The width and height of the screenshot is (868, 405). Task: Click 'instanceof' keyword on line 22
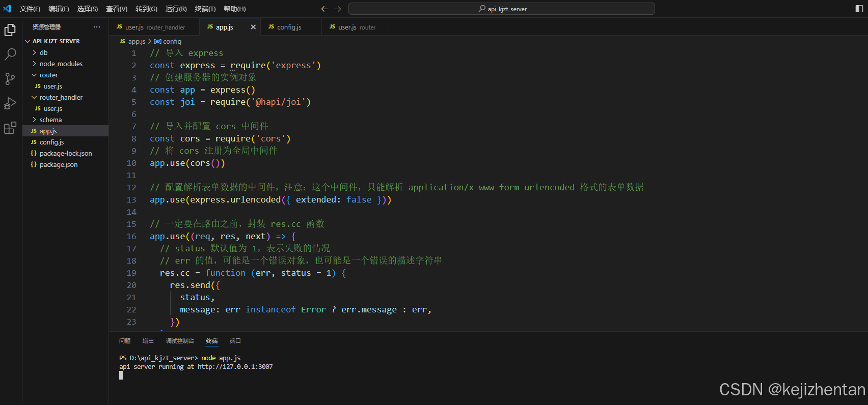point(270,309)
